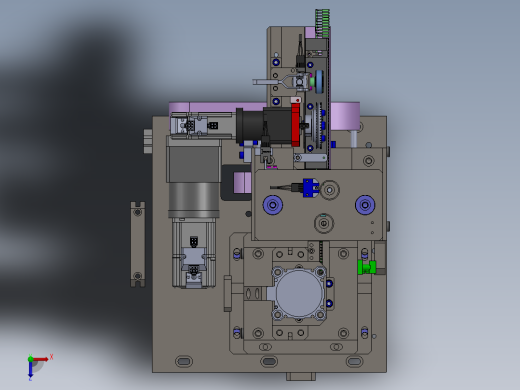The image size is (520, 390).
Task: Select the left purple roller on the plate
Action: coord(273,205)
